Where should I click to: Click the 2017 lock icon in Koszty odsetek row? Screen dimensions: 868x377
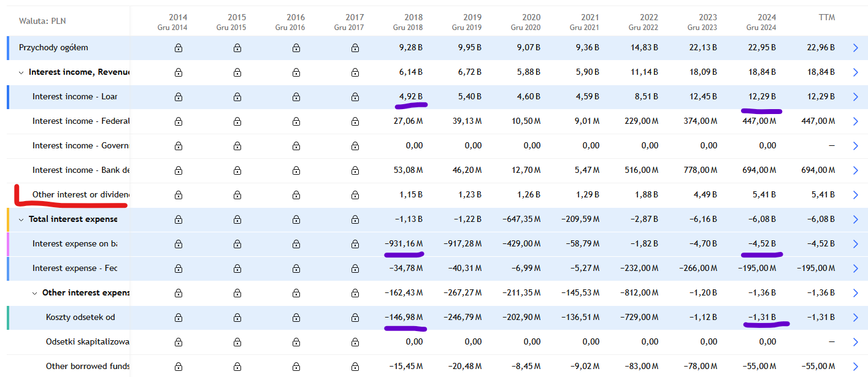coord(355,318)
